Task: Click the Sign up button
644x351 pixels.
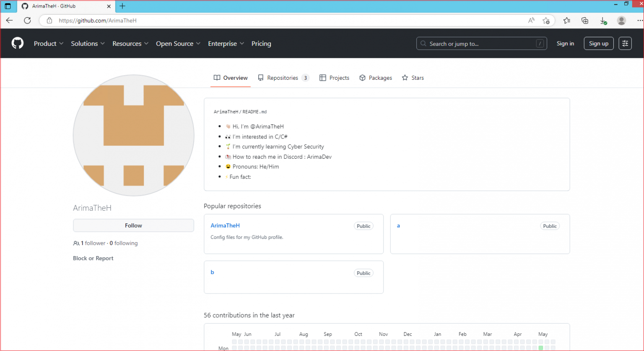Action: [x=598, y=43]
